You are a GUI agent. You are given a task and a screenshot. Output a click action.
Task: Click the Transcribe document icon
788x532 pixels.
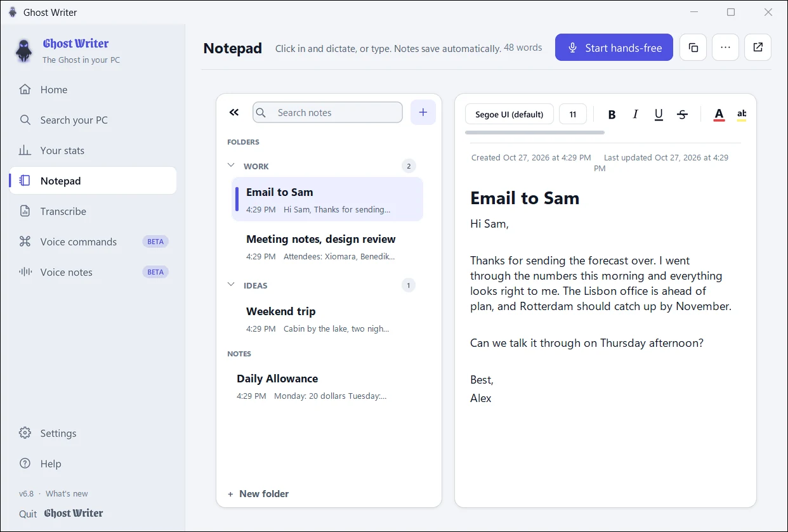(x=25, y=211)
